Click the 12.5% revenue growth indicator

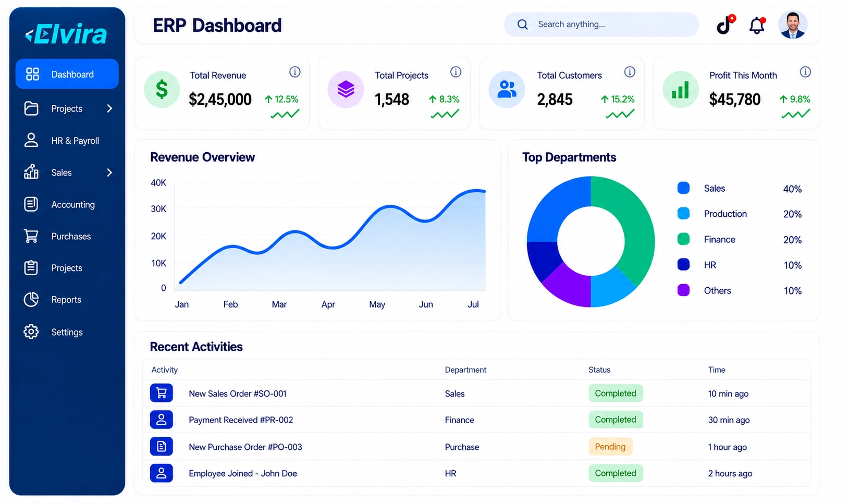281,99
